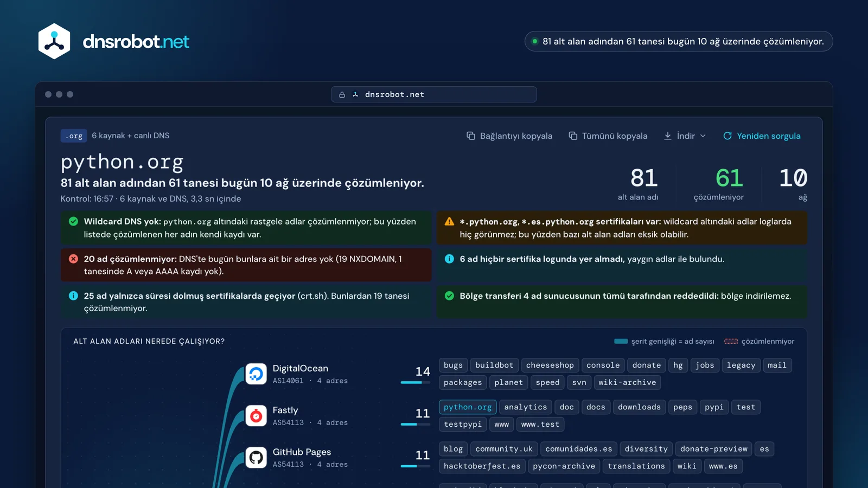Screen dimensions: 868x488
Task: Click the lock icon in address bar
Action: pos(342,94)
